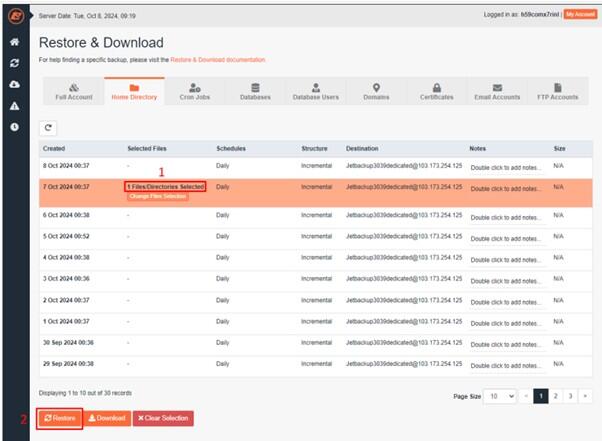Switch to the Database Users tab
This screenshot has width=602, height=441.
click(316, 92)
